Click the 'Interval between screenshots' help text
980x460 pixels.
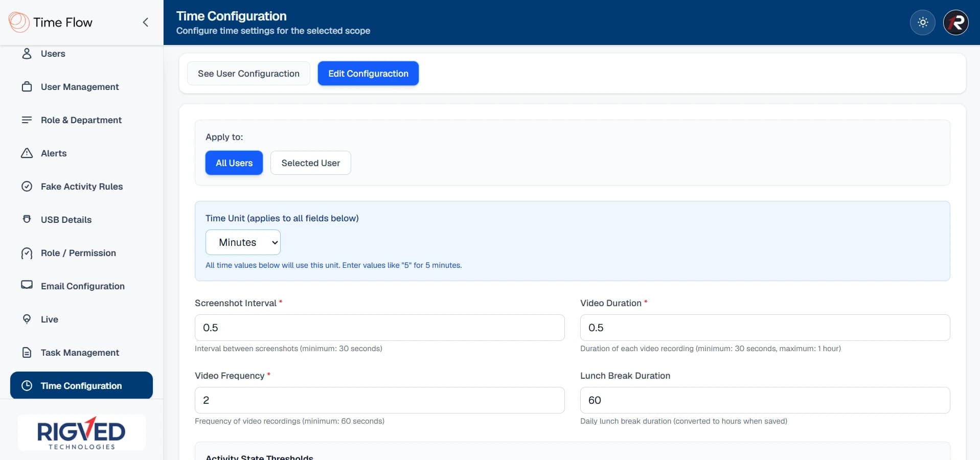(288, 349)
